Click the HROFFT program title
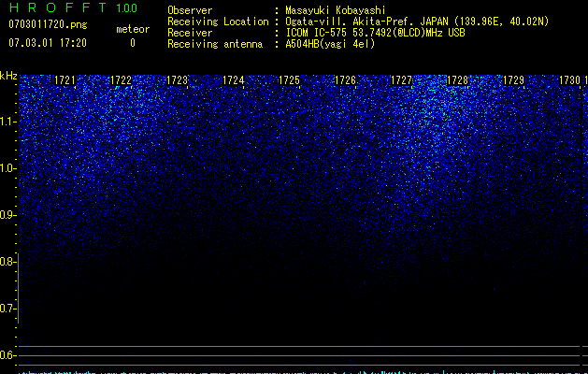 click(x=58, y=7)
